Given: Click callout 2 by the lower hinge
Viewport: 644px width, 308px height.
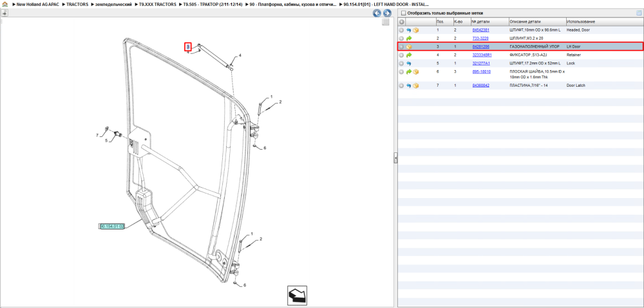Looking at the screenshot, I should pyautogui.click(x=261, y=239).
